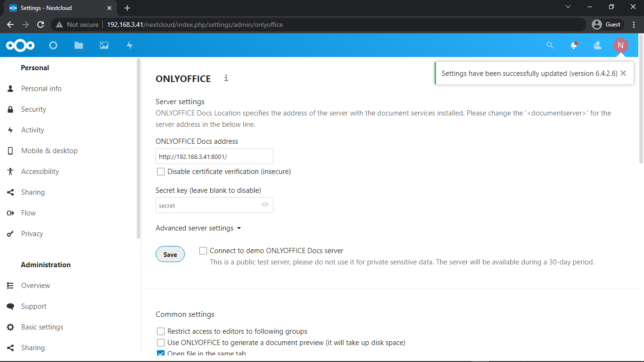Open Flow settings

coord(28,213)
